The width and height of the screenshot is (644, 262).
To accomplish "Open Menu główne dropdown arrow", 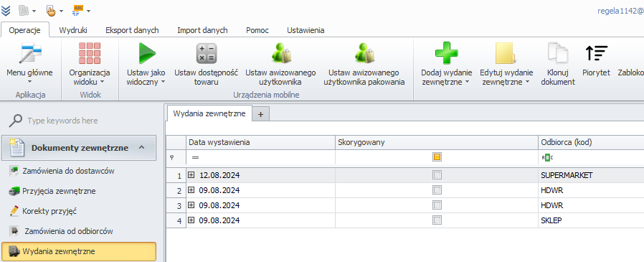I will 30,83.
